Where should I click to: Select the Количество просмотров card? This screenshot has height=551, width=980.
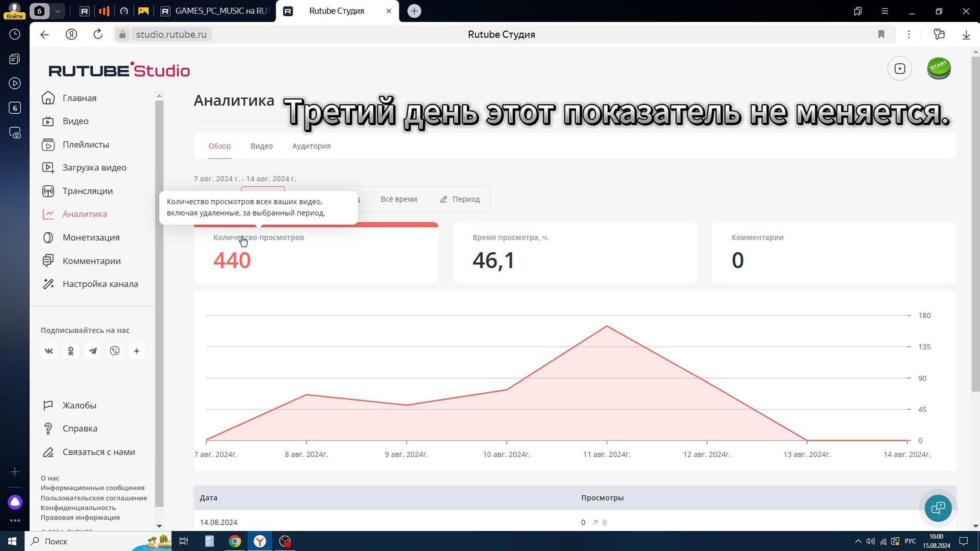coord(316,253)
